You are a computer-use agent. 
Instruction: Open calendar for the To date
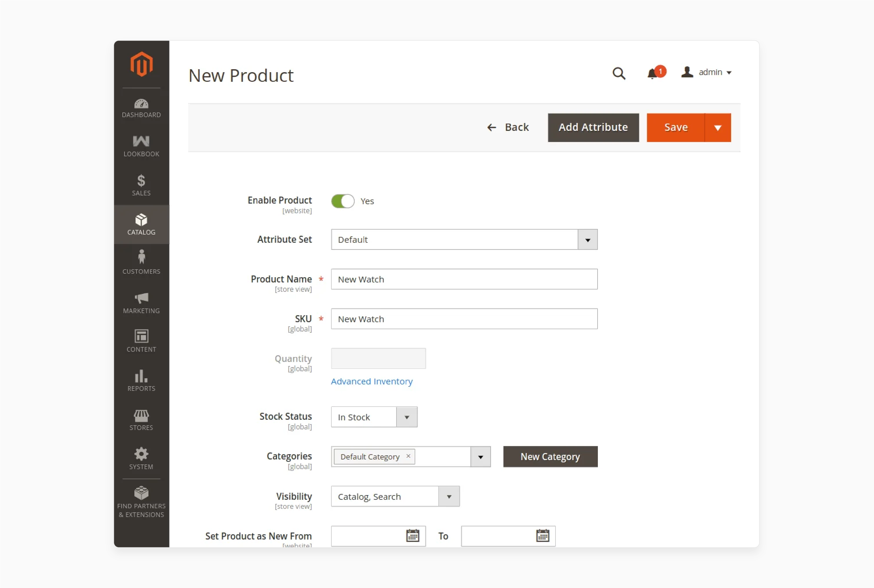(x=542, y=535)
